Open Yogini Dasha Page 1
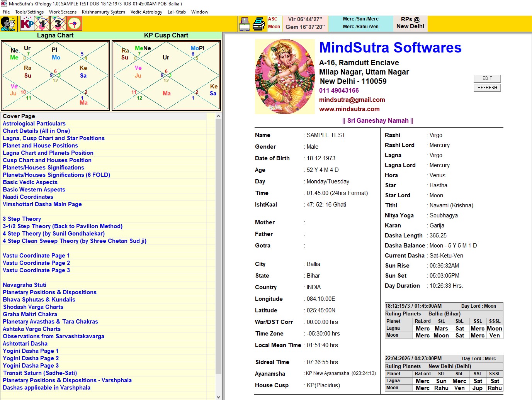 coord(31,351)
